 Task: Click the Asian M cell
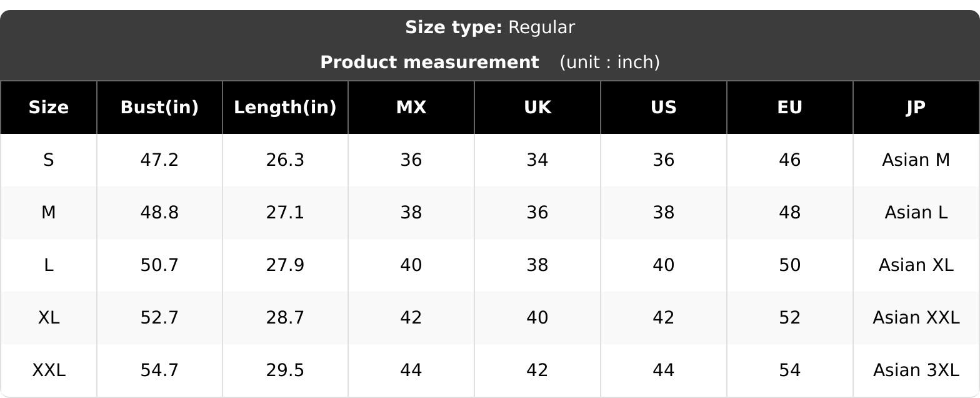point(916,160)
